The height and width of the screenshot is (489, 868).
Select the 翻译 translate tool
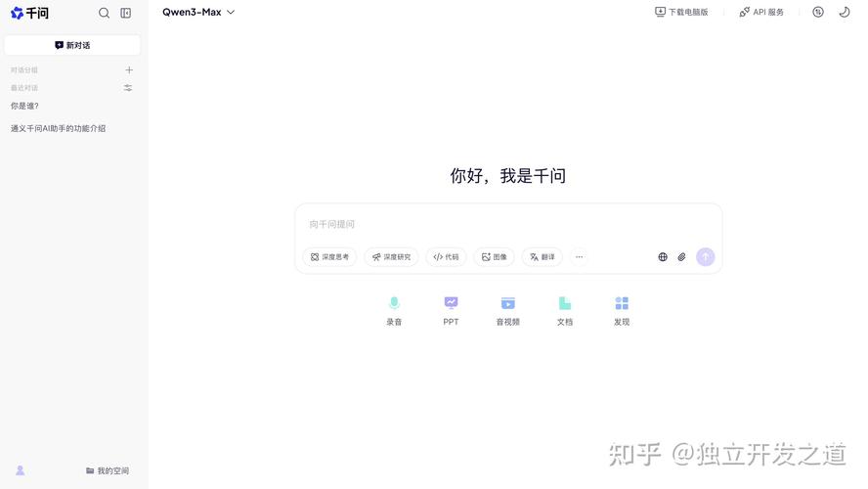(542, 257)
